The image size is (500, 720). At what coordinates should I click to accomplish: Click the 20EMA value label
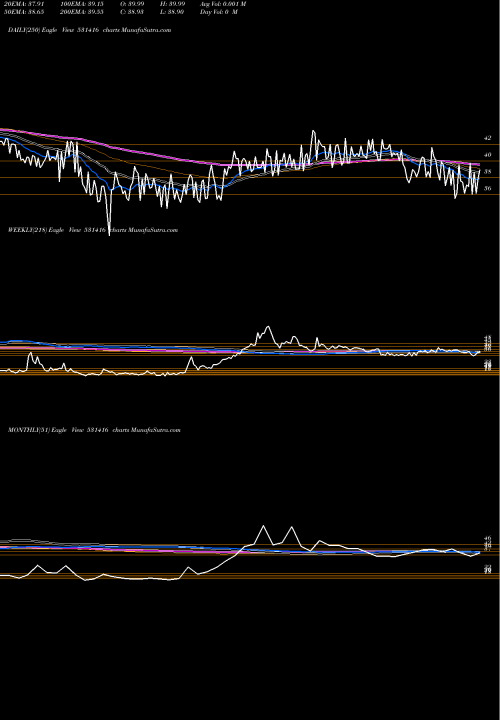click(24, 4)
